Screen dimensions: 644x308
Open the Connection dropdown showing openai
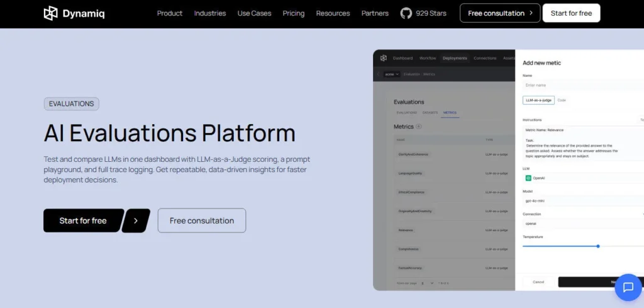(x=583, y=224)
